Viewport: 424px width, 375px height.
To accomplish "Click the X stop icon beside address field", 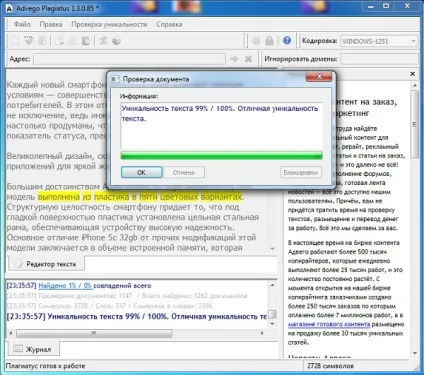I will point(248,59).
